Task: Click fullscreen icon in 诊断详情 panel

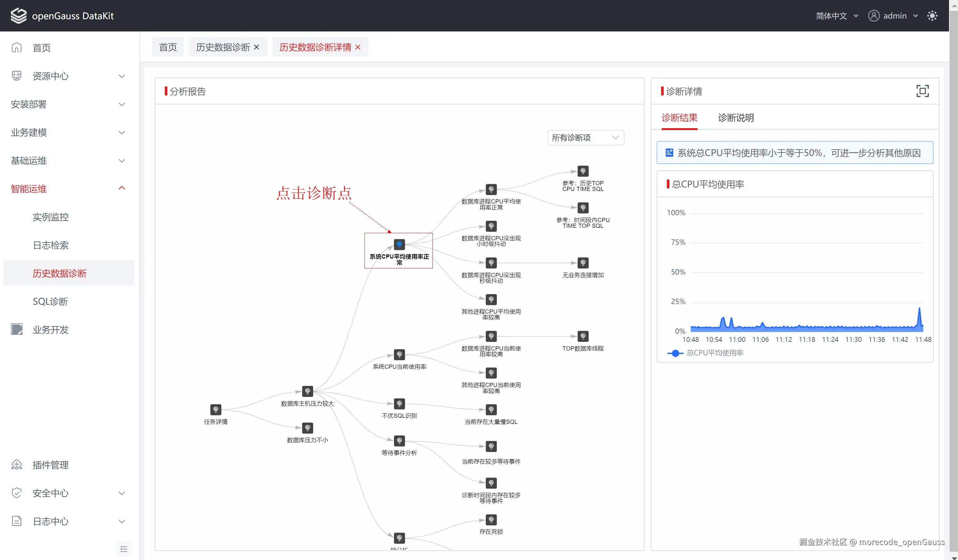Action: (x=922, y=91)
